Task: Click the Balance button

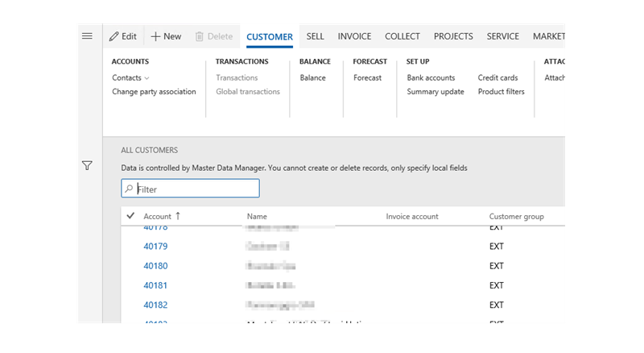Action: point(312,78)
